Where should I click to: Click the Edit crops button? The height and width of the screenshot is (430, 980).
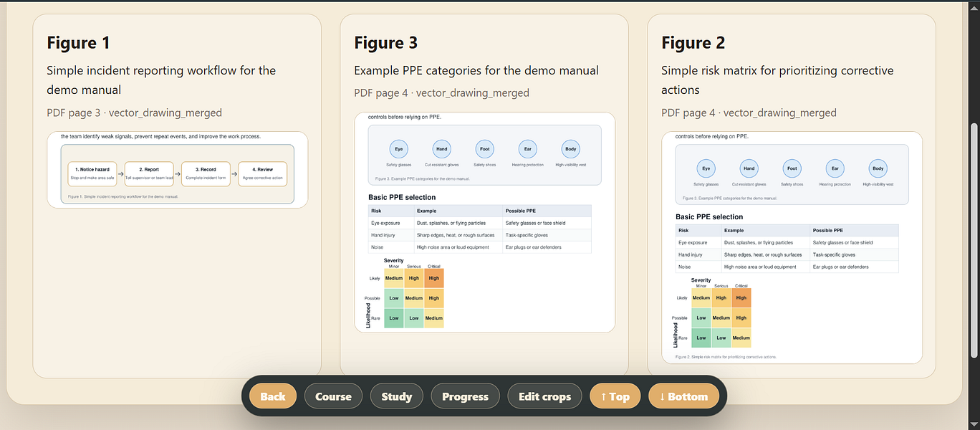[544, 396]
